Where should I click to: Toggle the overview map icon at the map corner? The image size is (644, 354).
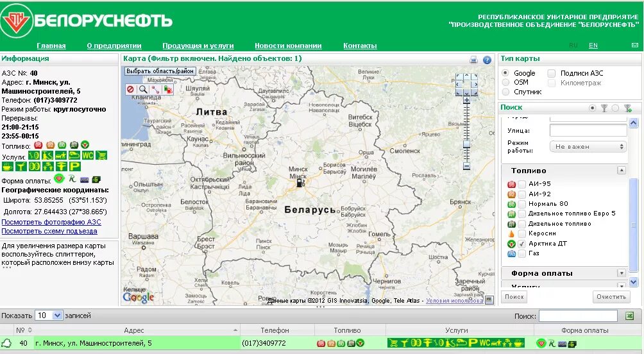coord(489,300)
